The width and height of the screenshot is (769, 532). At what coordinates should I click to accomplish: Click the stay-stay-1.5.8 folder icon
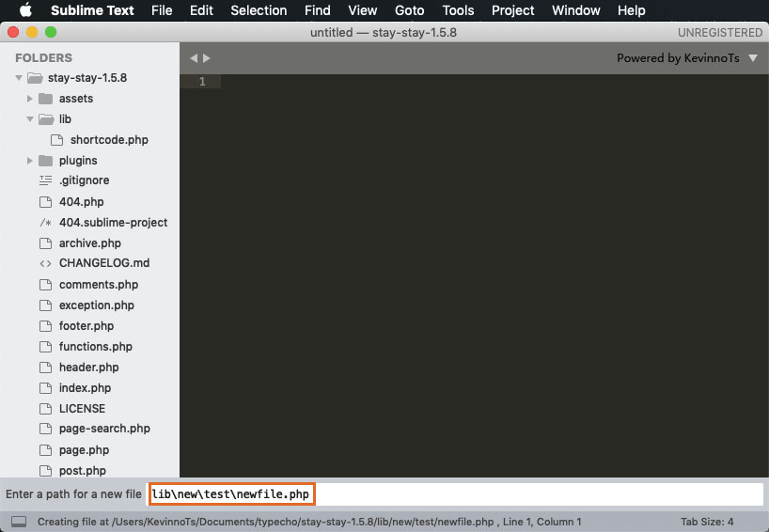click(x=35, y=77)
